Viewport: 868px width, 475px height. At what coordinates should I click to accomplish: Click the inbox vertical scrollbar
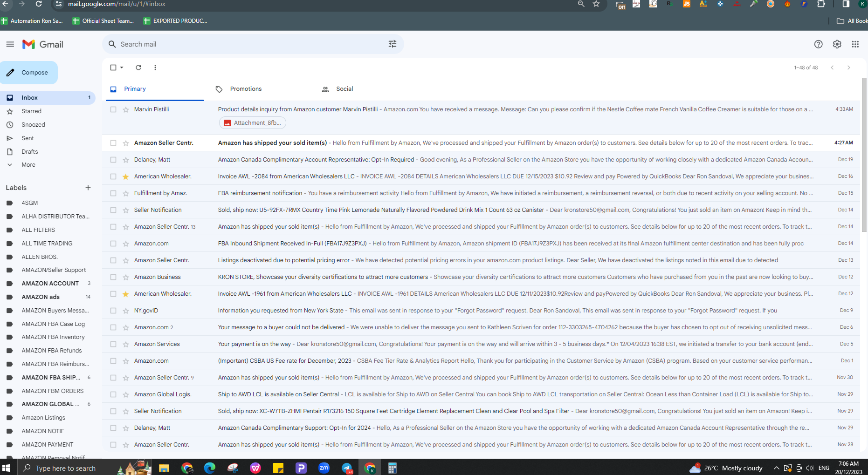pos(864,155)
